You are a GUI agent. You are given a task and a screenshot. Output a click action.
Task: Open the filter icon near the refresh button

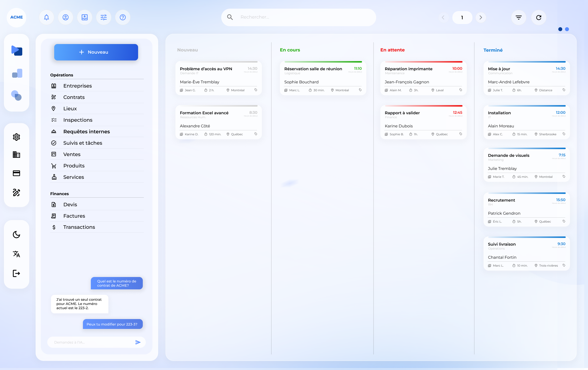coord(519,17)
